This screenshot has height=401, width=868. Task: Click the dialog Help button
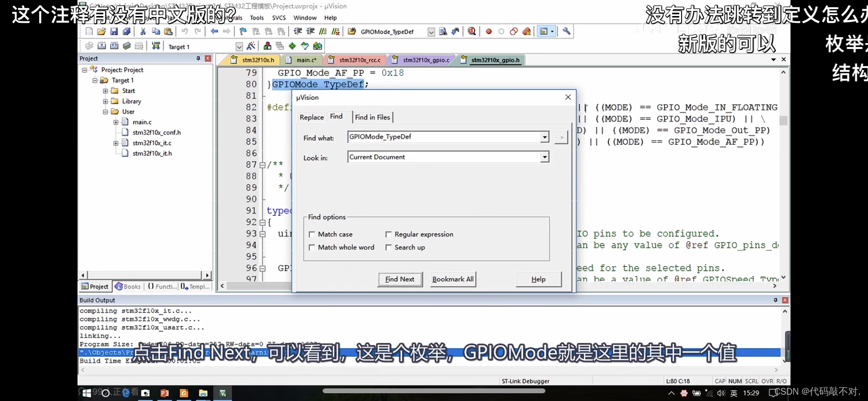[539, 279]
